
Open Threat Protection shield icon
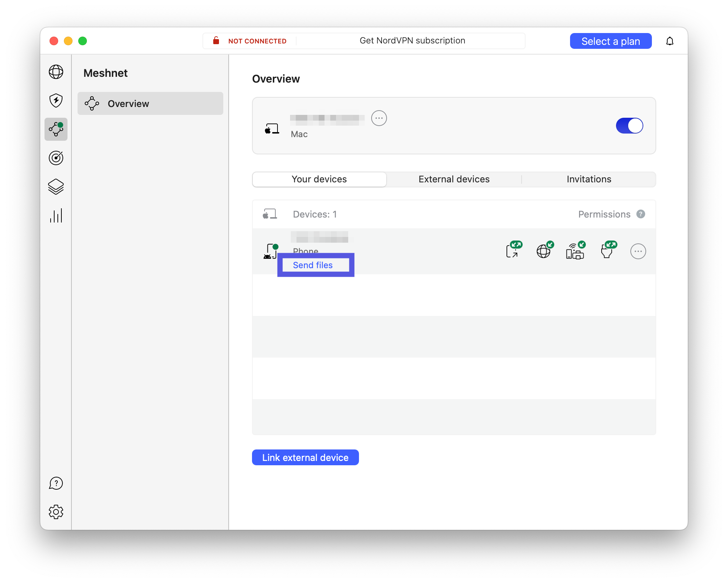56,101
